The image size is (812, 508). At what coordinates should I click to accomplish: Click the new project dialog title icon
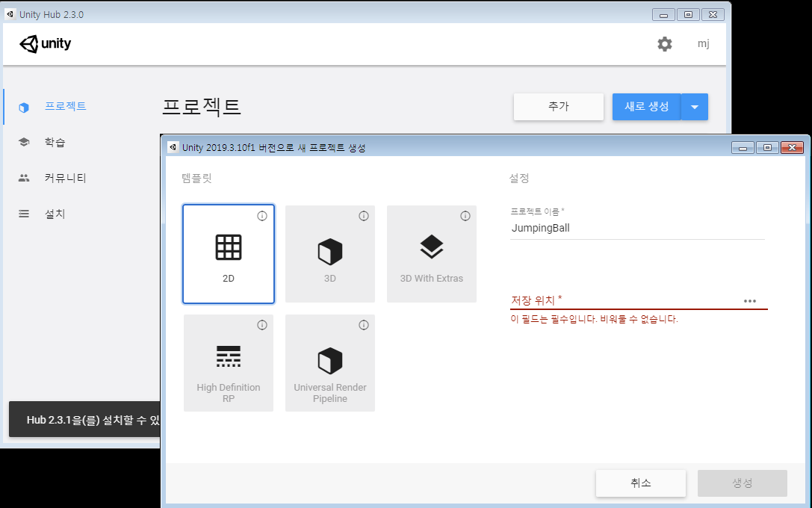coord(173,148)
